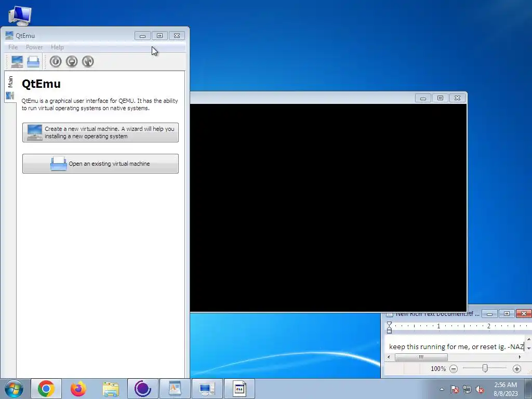Viewport: 532px width, 399px height.
Task: Click the WordPad ruler indent marker
Action: point(390,327)
